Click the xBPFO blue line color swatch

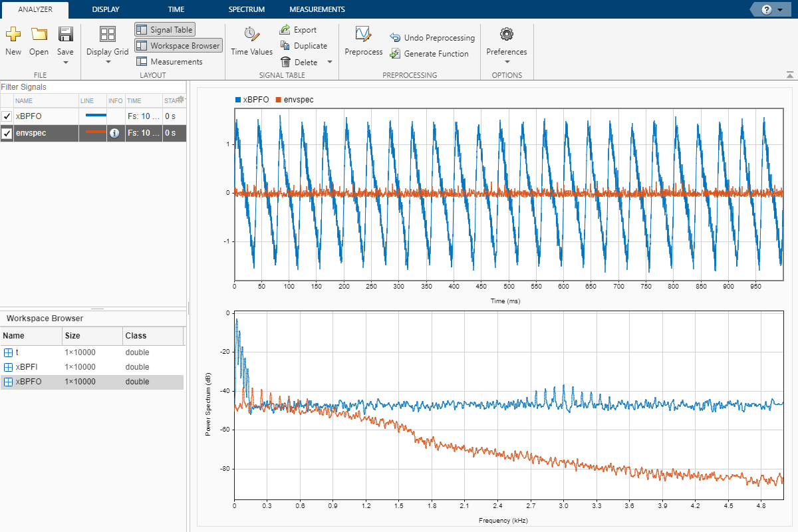96,116
